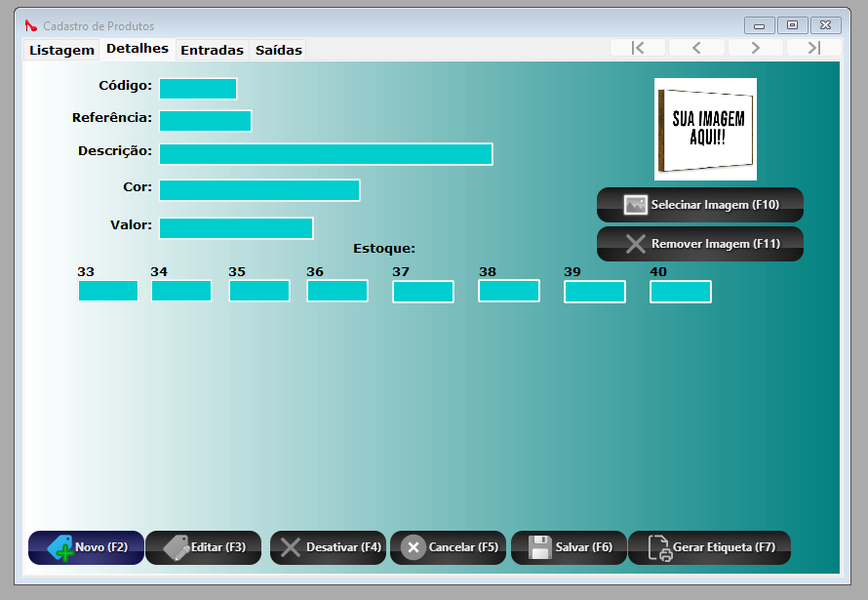Click the size 35 stock field
The width and height of the screenshot is (868, 600).
[259, 291]
